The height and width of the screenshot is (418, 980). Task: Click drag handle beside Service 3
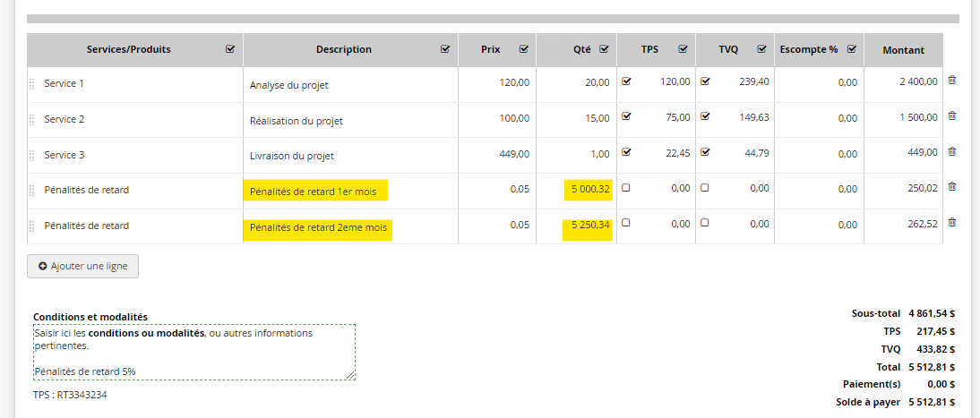(x=32, y=155)
